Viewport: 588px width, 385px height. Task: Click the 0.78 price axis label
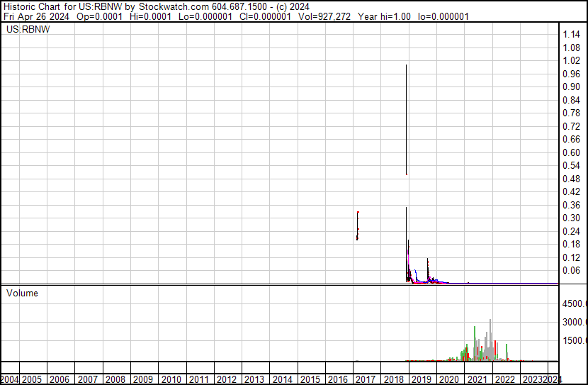coord(571,113)
